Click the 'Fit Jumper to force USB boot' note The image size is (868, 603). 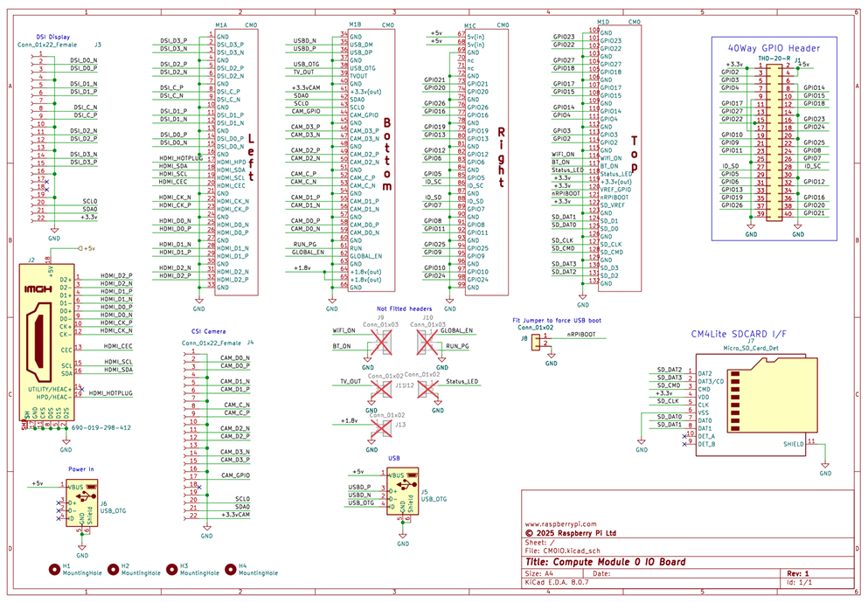click(557, 319)
